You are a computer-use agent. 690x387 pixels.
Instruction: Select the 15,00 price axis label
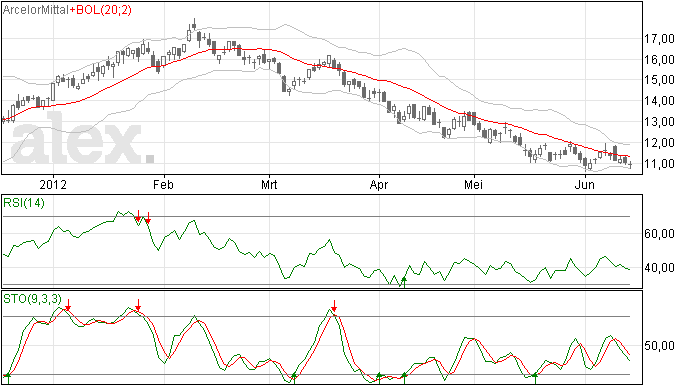coord(659,80)
